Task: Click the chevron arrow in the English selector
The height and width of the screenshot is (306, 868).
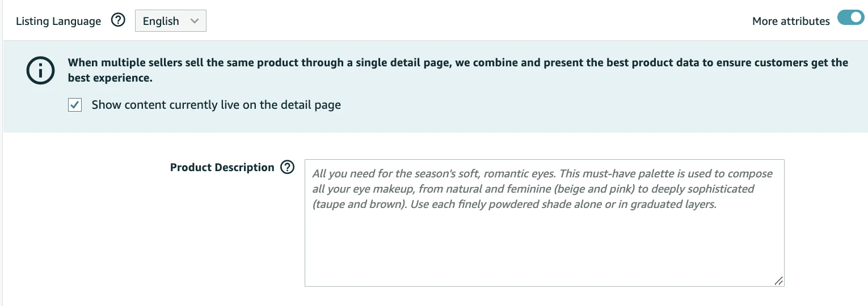Action: click(195, 21)
